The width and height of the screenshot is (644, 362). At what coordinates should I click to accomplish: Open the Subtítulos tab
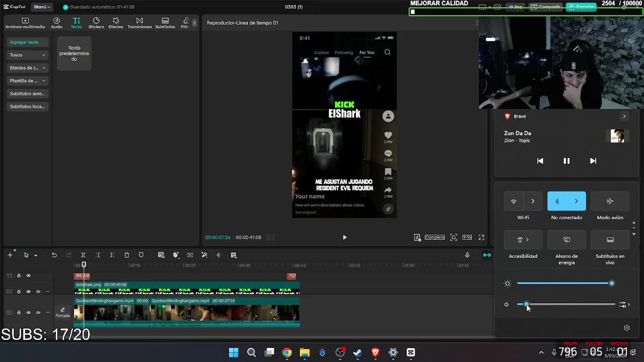165,23
